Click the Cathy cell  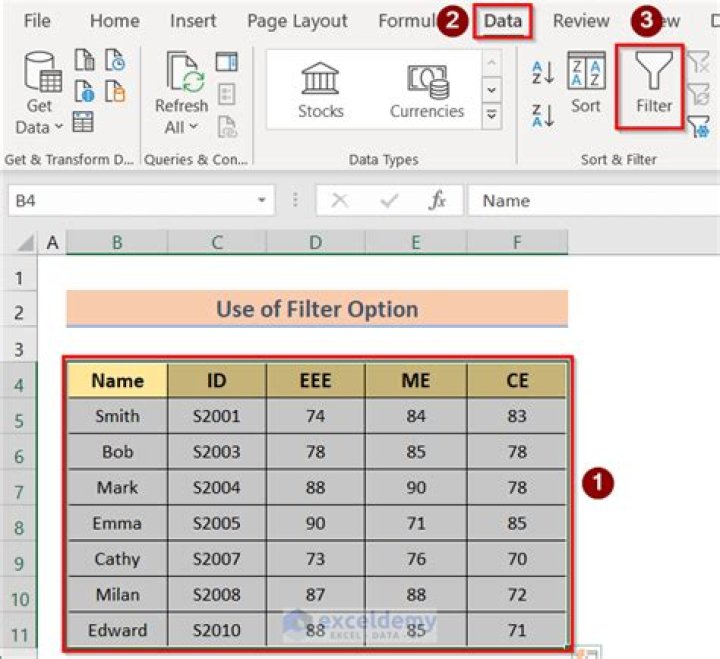tap(118, 559)
